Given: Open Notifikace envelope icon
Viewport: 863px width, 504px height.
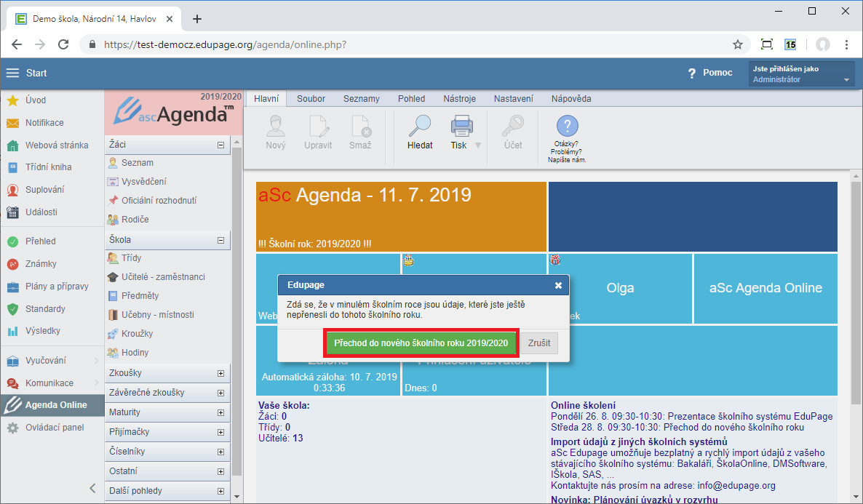Looking at the screenshot, I should tap(12, 123).
